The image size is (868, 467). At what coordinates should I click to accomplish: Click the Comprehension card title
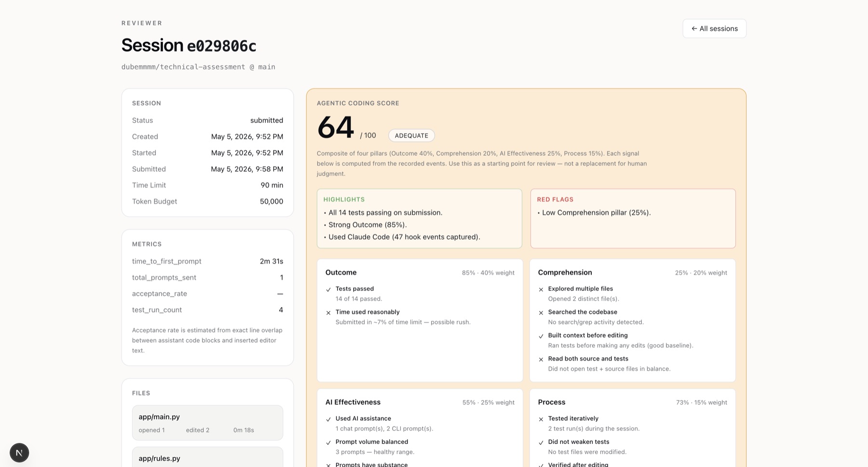coord(565,272)
